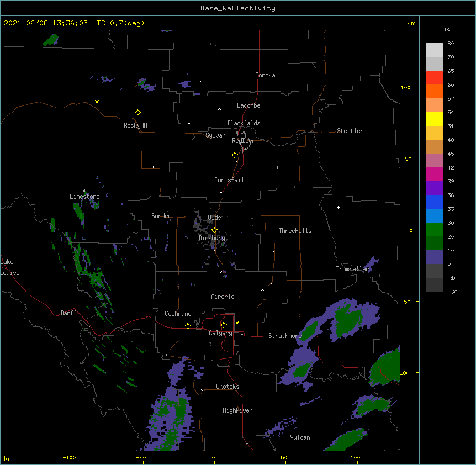This screenshot has height=465, width=476.
Task: Select the bright green swatch below 30
Action: click(x=434, y=230)
